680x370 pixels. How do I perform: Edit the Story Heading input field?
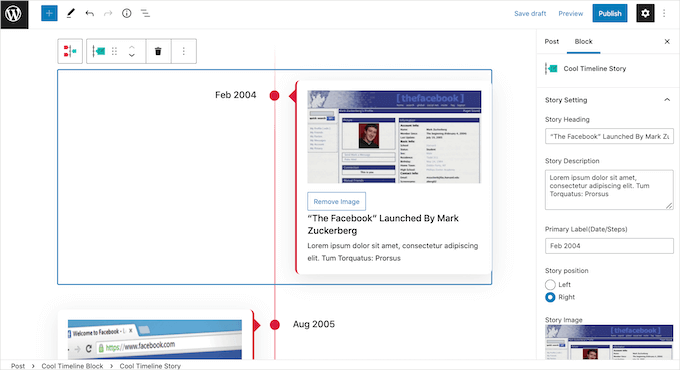(609, 136)
